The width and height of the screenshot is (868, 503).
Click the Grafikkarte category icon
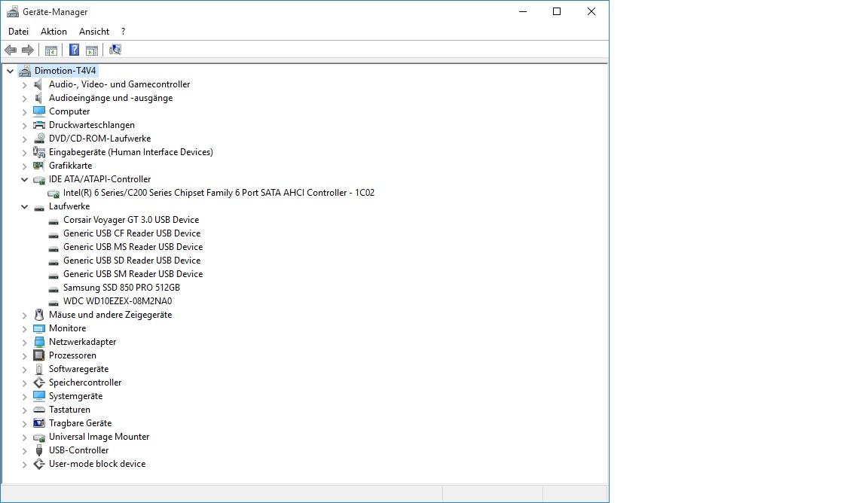[38, 166]
